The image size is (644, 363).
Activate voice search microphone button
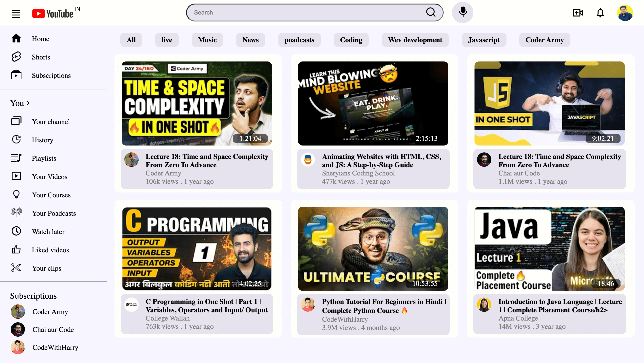462,12
